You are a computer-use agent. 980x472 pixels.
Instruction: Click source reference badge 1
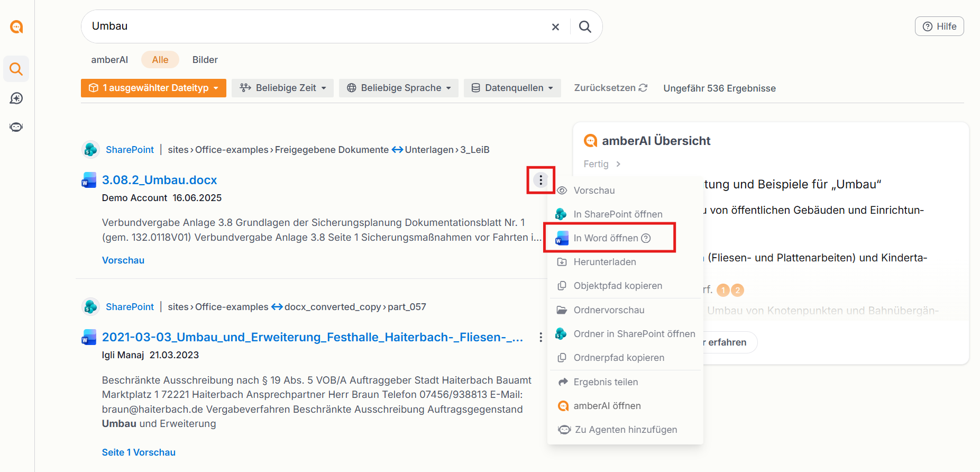[x=723, y=290]
